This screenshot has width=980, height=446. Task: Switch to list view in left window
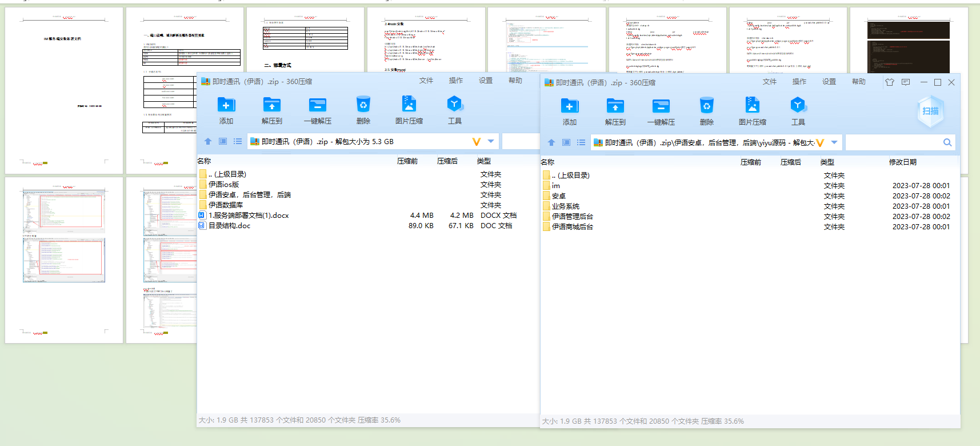tap(238, 141)
